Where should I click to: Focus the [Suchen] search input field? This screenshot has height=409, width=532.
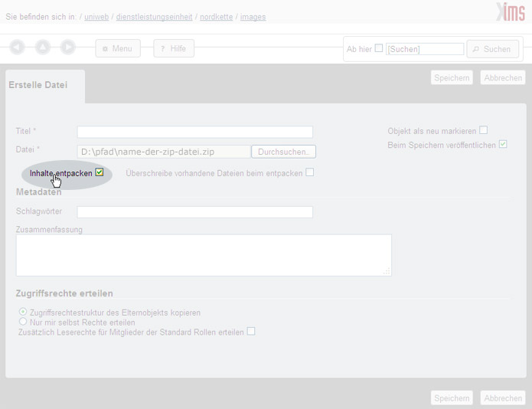(425, 49)
